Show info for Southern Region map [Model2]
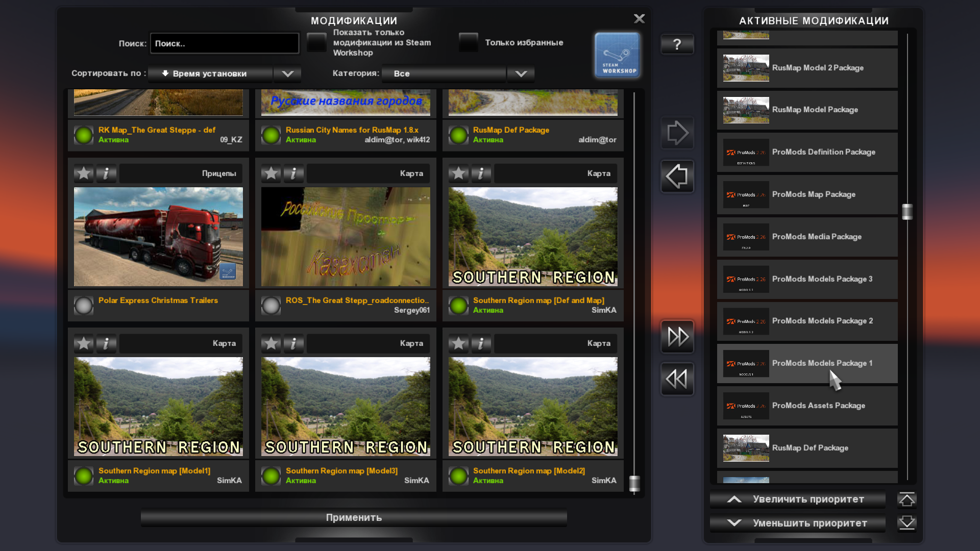The image size is (980, 551). [481, 343]
